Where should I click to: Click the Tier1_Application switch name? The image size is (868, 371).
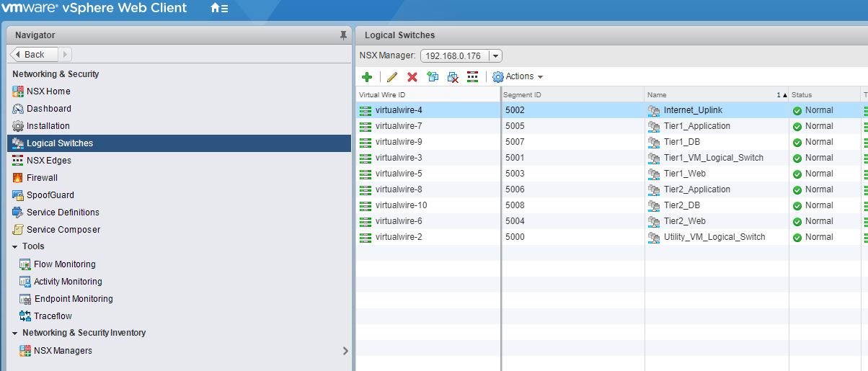(697, 126)
